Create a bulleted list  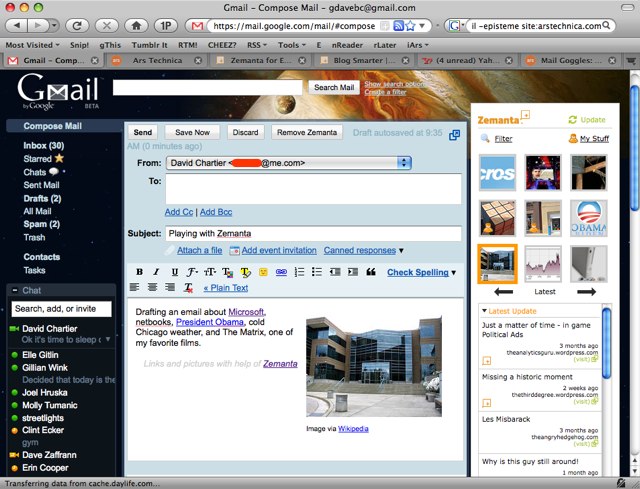[x=317, y=272]
